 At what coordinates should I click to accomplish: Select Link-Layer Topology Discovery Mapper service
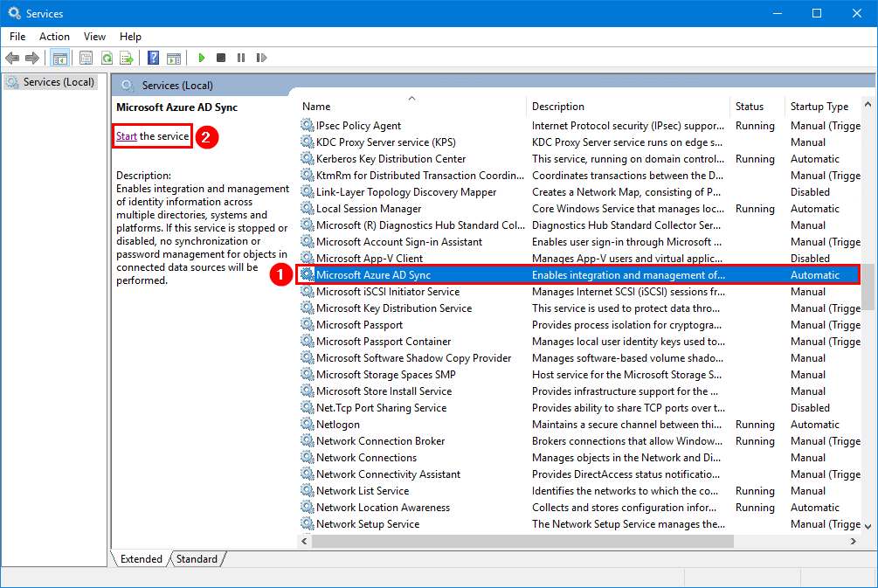pos(580,192)
